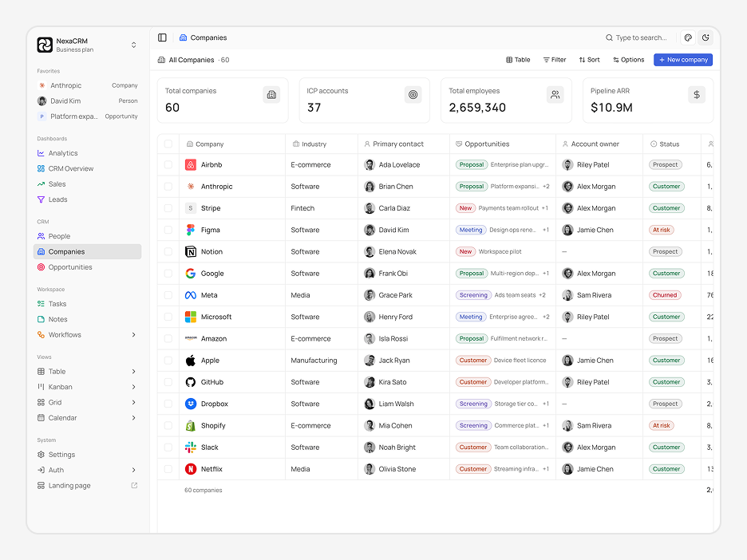Viewport: 747px width, 560px height.
Task: Check the Anthropic row checkbox
Action: (168, 186)
